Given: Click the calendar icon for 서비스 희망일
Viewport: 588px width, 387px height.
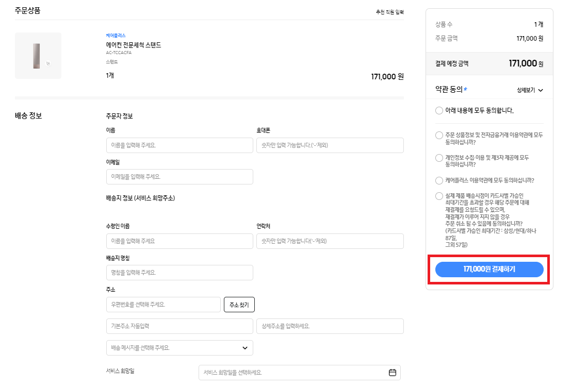Looking at the screenshot, I should tap(393, 373).
